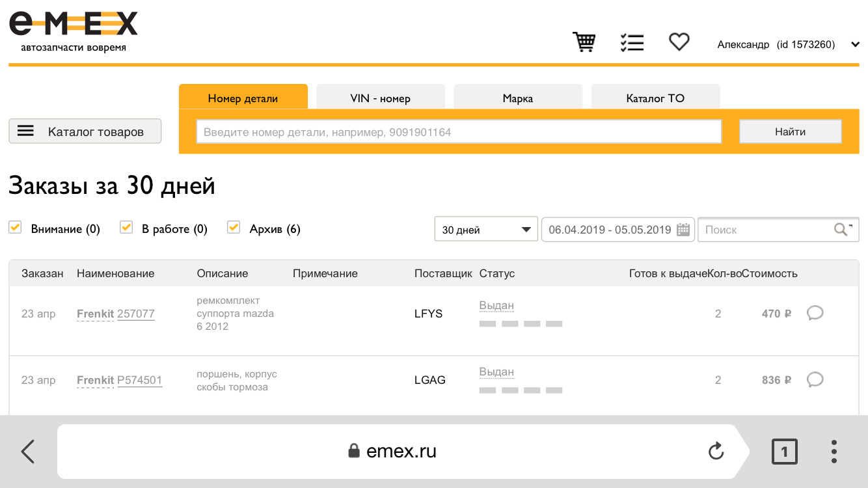Click the Поставщик column header
This screenshot has height=488, width=868.
pos(443,273)
